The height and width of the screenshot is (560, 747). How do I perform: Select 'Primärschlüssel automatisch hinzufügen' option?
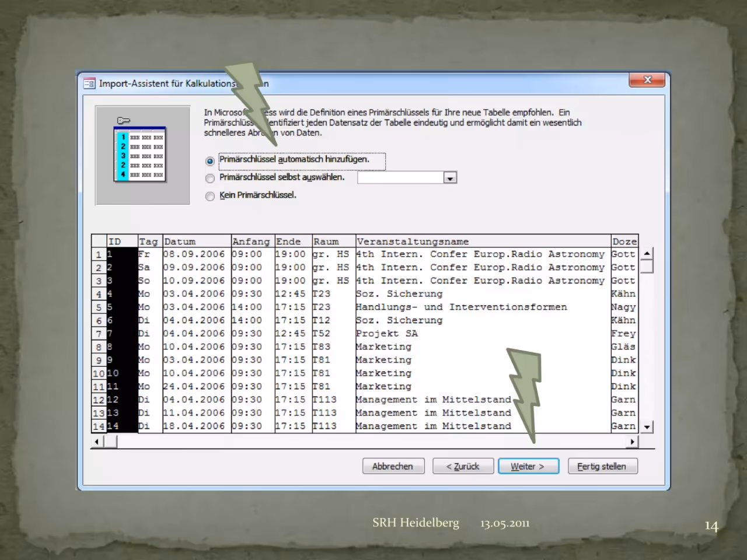(x=210, y=161)
